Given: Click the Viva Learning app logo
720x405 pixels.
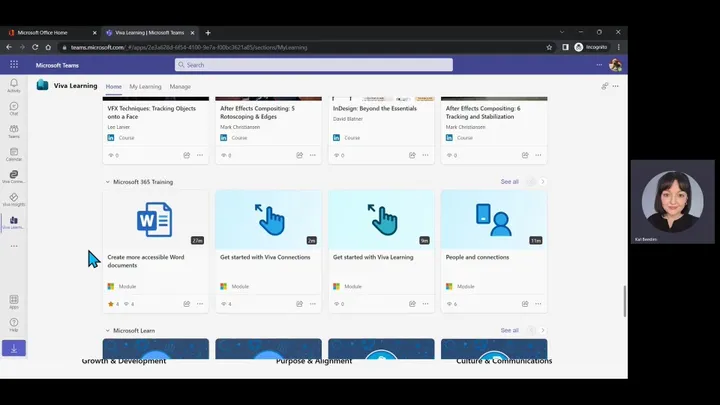Looking at the screenshot, I should pyautogui.click(x=42, y=85).
